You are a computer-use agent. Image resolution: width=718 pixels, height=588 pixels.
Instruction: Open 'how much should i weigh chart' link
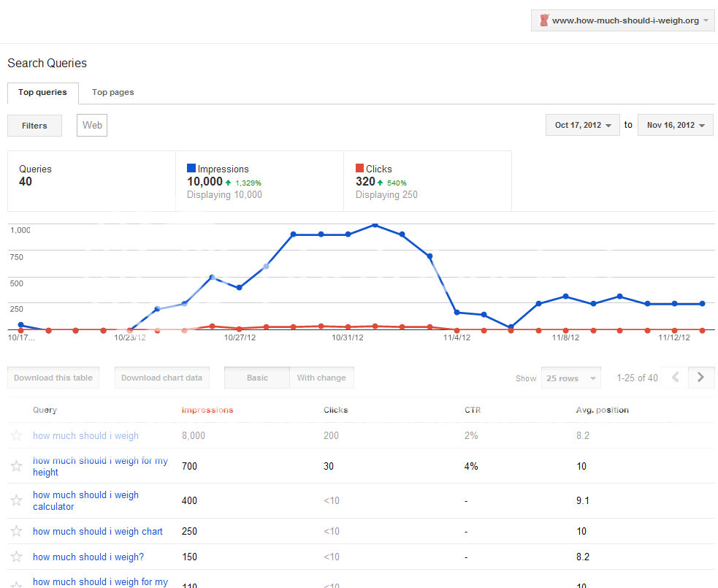[x=98, y=531]
